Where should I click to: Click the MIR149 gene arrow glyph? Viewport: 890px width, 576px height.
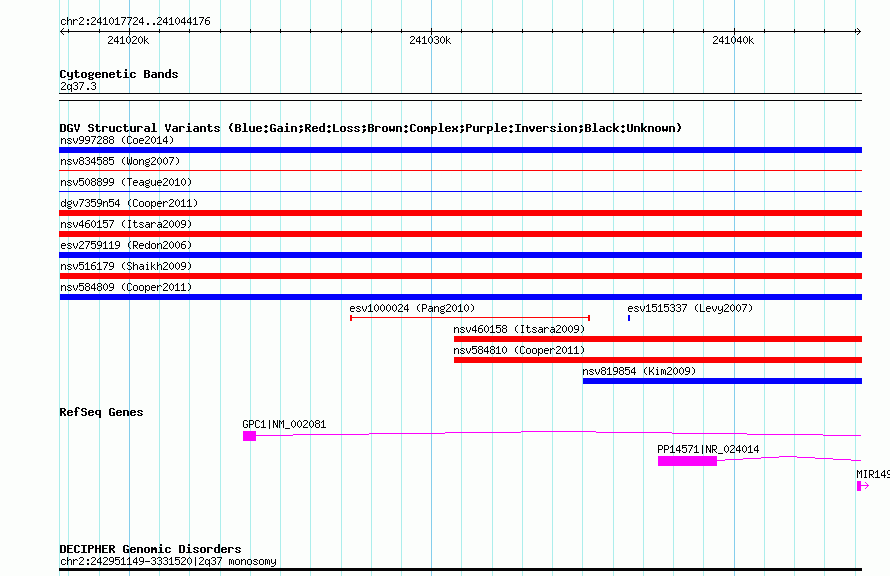coord(863,486)
